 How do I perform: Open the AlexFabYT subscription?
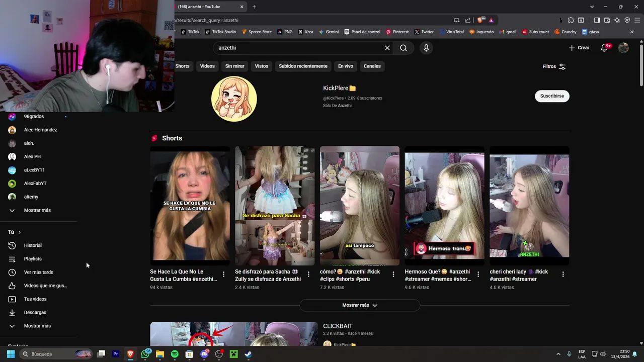coord(35,184)
